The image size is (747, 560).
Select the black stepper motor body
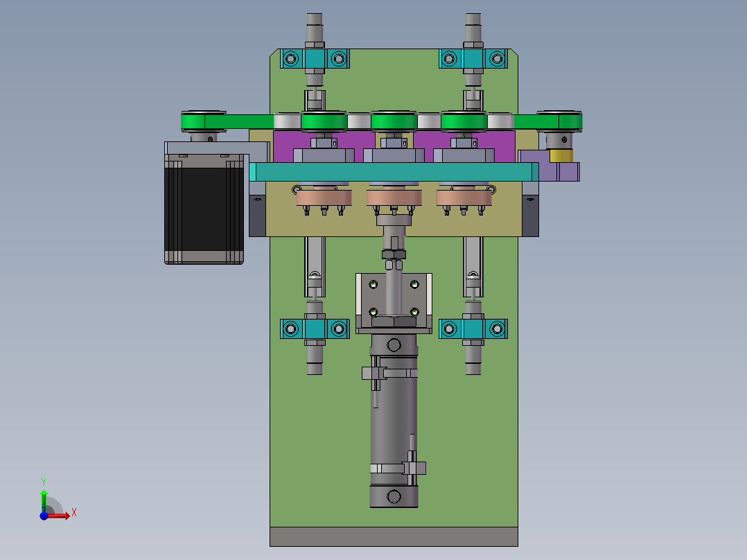pos(204,209)
